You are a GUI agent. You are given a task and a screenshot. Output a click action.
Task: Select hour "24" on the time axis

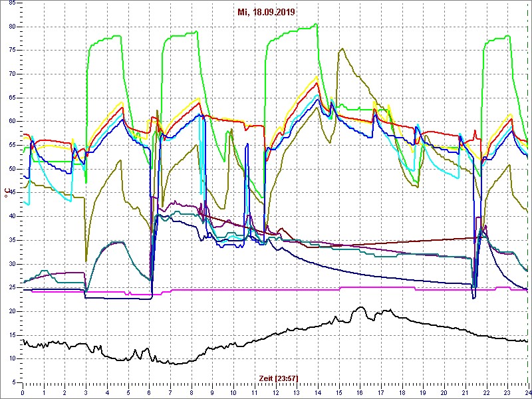528,392
